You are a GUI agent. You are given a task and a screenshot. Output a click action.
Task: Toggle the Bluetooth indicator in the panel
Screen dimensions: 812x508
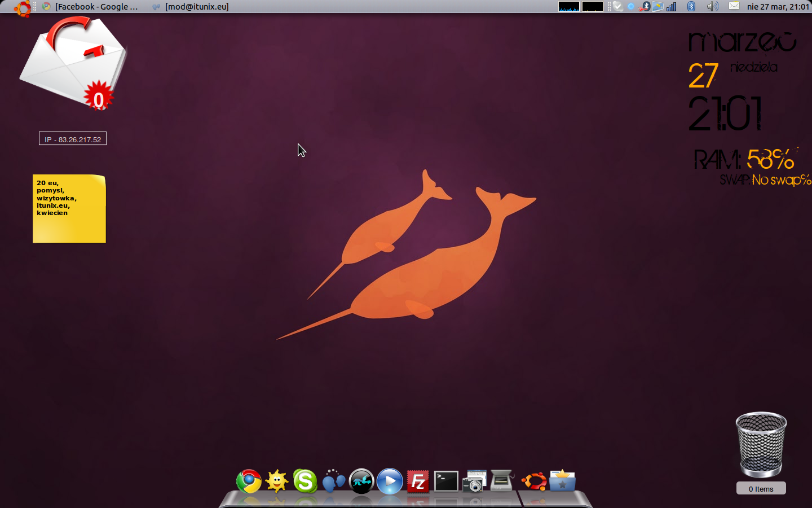pyautogui.click(x=691, y=7)
